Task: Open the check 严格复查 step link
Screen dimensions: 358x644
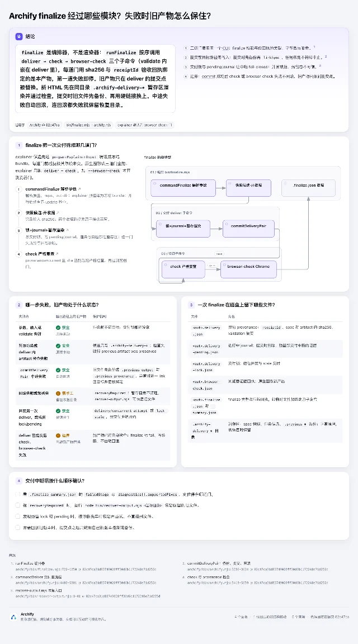Action: 42,254
